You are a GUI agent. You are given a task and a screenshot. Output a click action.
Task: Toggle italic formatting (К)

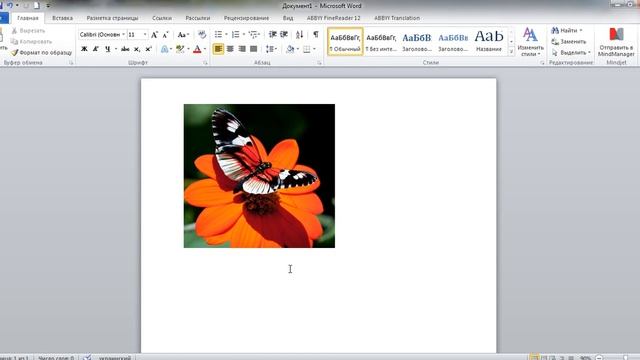click(x=96, y=49)
